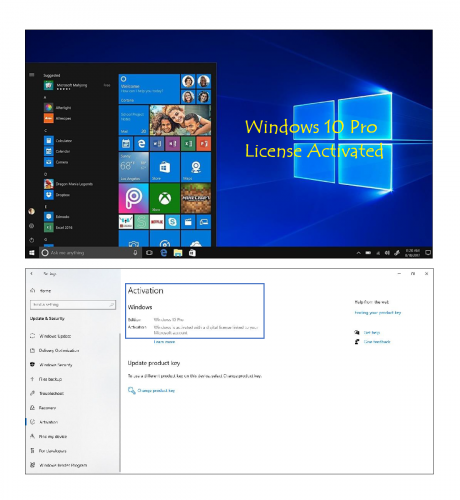Click the battery icon in the system tray
This screenshot has width=460, height=500.
(368, 253)
